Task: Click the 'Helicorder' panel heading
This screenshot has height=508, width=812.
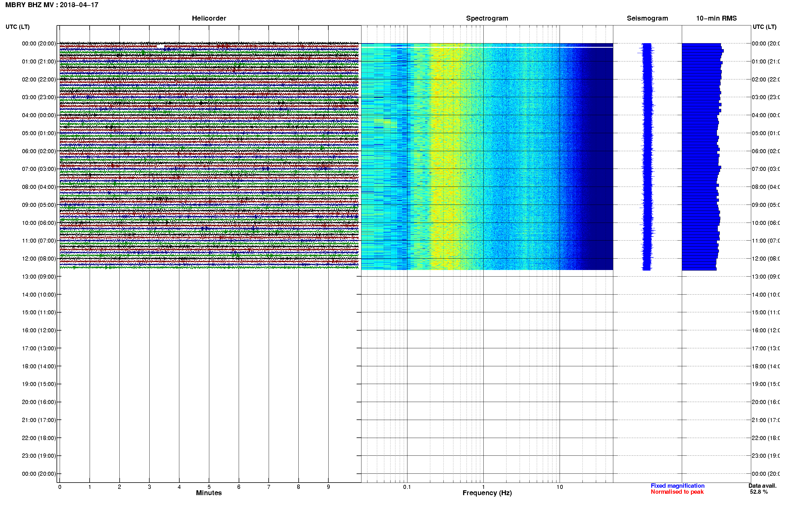Action: 209,19
